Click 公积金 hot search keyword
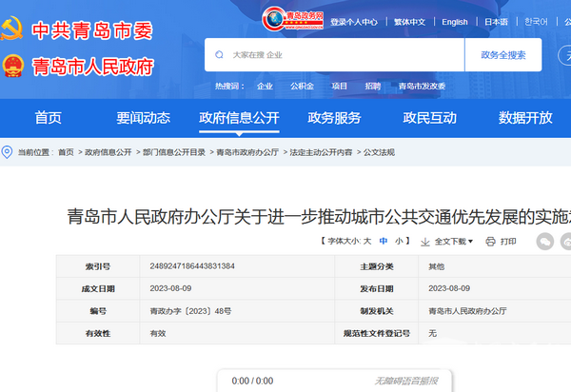 pos(302,86)
